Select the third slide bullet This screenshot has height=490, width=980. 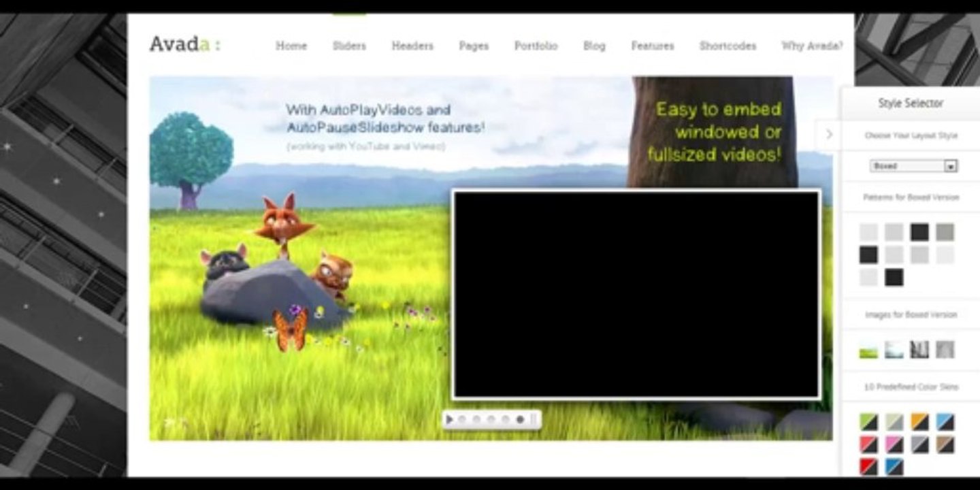pos(491,419)
